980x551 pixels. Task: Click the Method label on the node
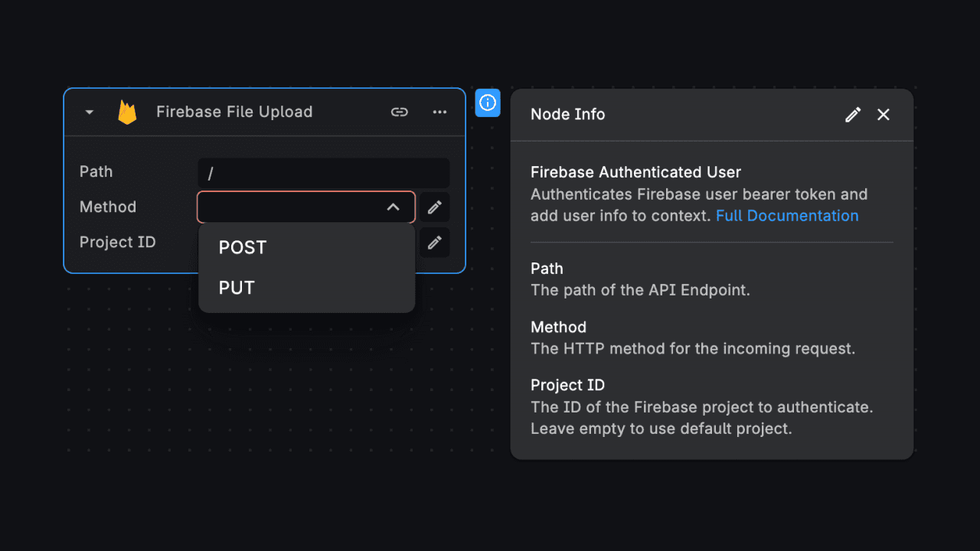click(x=107, y=207)
